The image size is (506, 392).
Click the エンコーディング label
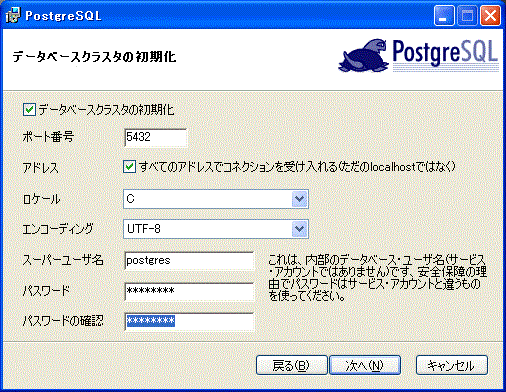58,229
